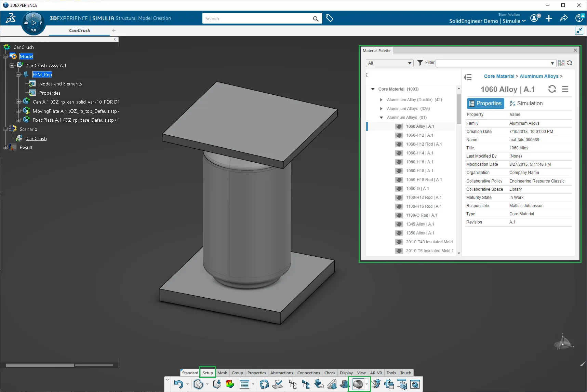Expand the Aluminium Alloys (325) node
The height and width of the screenshot is (392, 587).
click(x=381, y=109)
